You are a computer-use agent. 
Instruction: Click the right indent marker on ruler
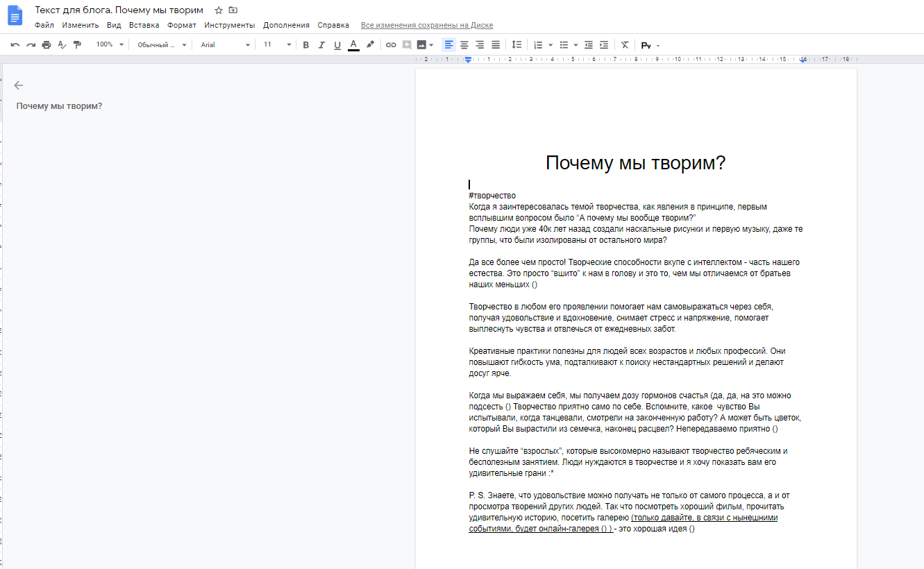[x=803, y=60]
